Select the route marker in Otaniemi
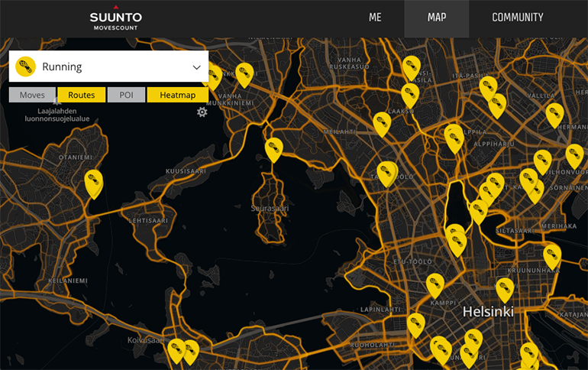Screen dimensions: 588x370 [x=94, y=183]
